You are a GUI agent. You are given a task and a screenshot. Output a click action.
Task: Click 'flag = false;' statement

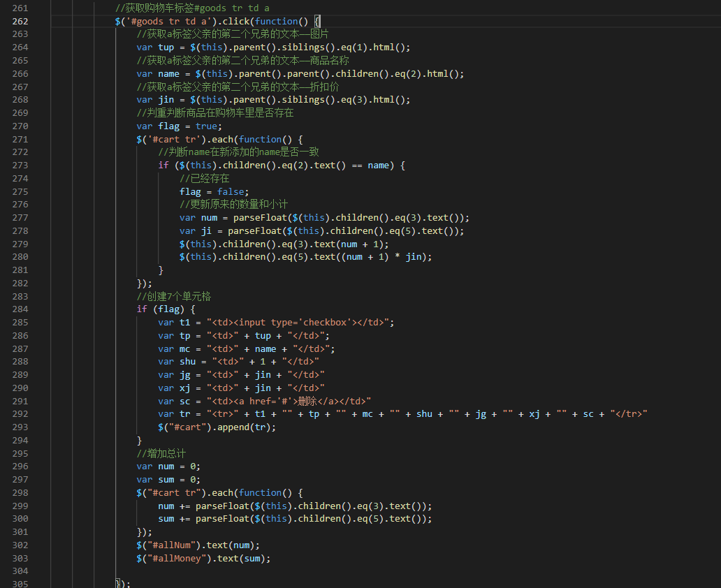pos(214,192)
